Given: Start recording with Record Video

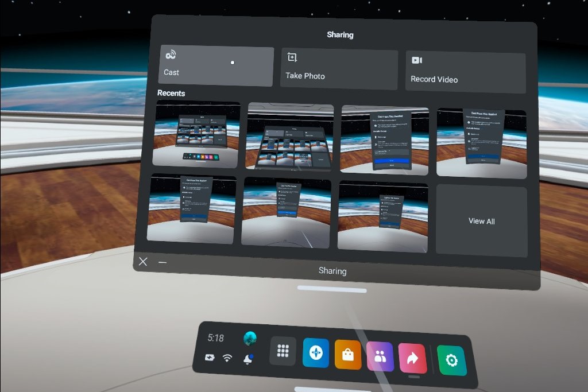Looking at the screenshot, I should click(465, 71).
